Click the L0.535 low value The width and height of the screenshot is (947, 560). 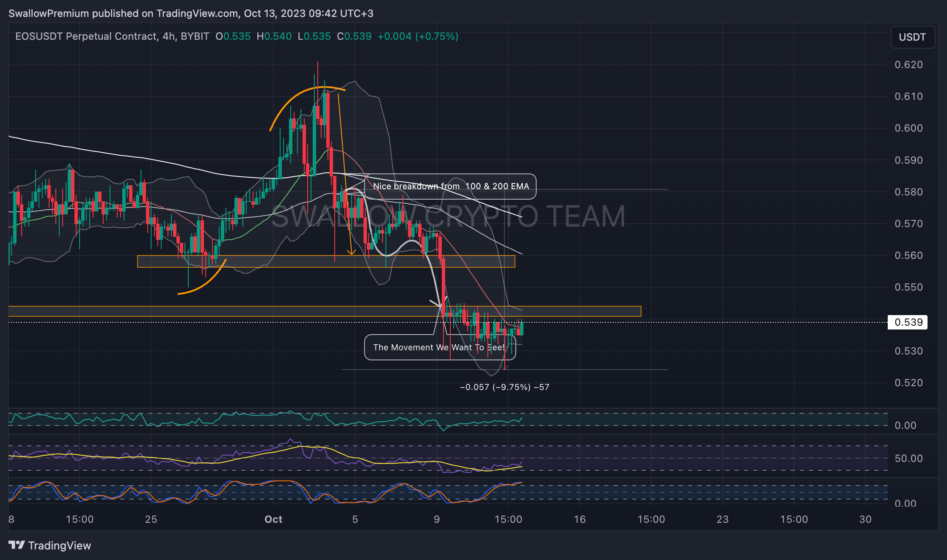pos(314,36)
